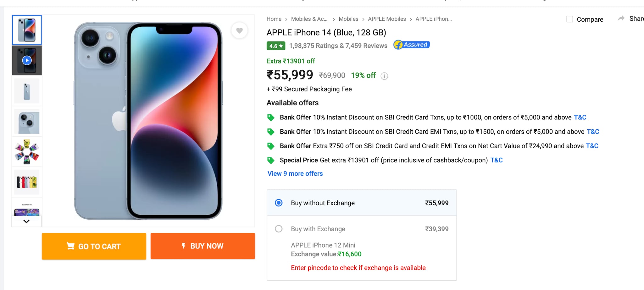The image size is (644, 290).
Task: Expand View 9 more offers
Action: tap(295, 174)
